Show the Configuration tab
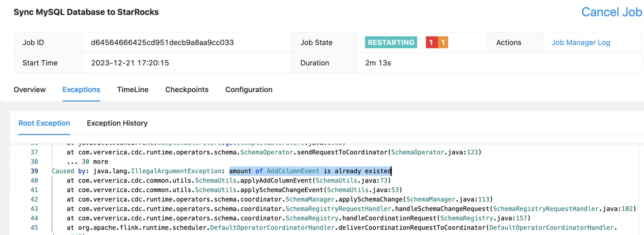Screen dimensions: 644x235 pos(248,89)
